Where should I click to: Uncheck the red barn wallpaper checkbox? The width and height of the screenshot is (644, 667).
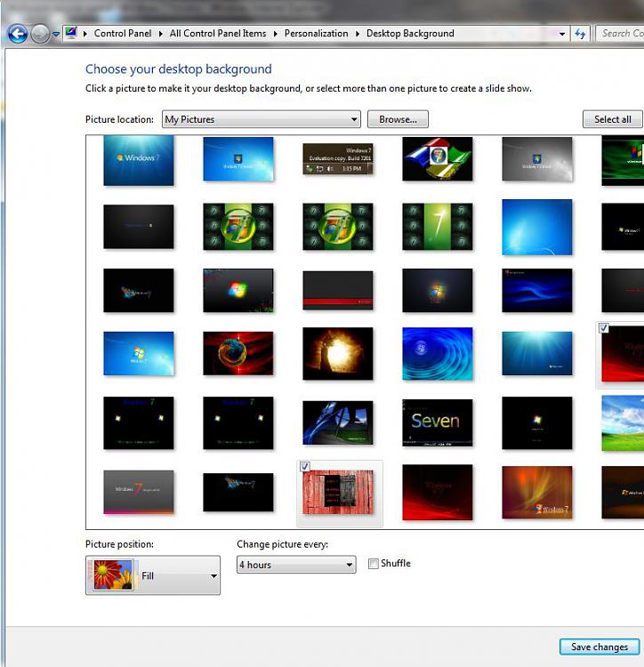304,467
